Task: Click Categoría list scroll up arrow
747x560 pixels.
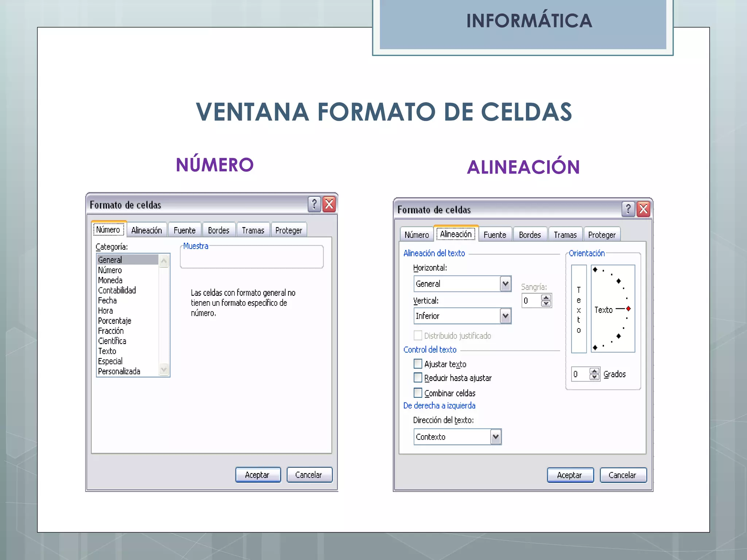Action: tap(164, 261)
